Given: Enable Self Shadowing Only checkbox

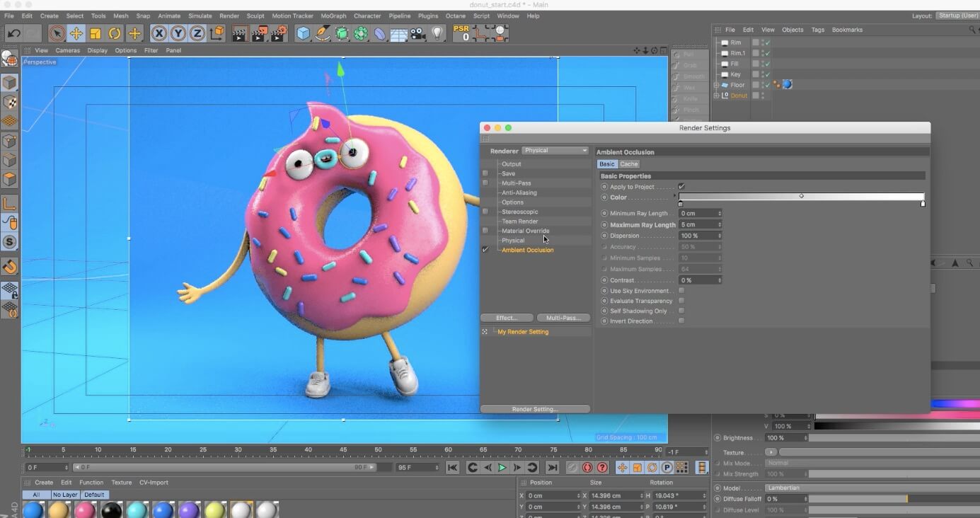Looking at the screenshot, I should coord(681,311).
